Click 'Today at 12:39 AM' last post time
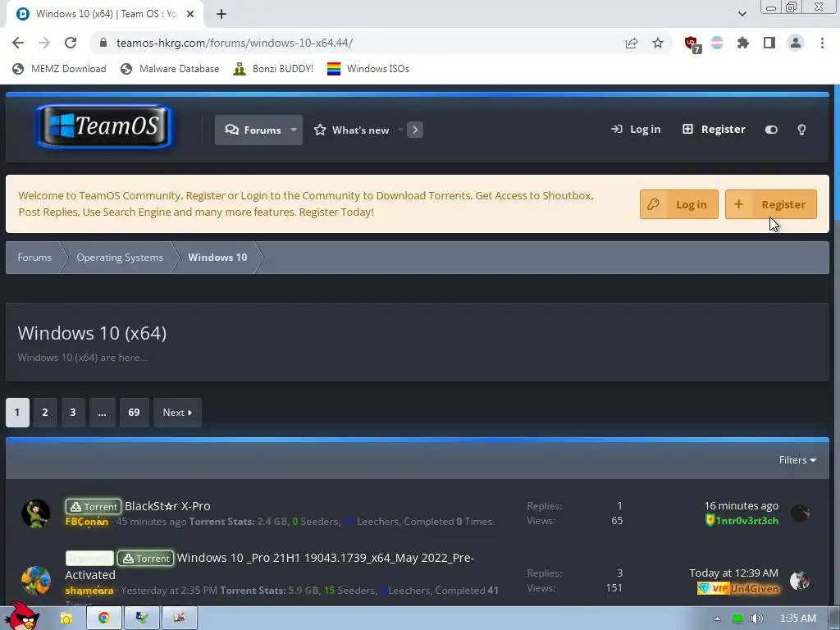Viewport: 840px width, 630px height. [733, 573]
